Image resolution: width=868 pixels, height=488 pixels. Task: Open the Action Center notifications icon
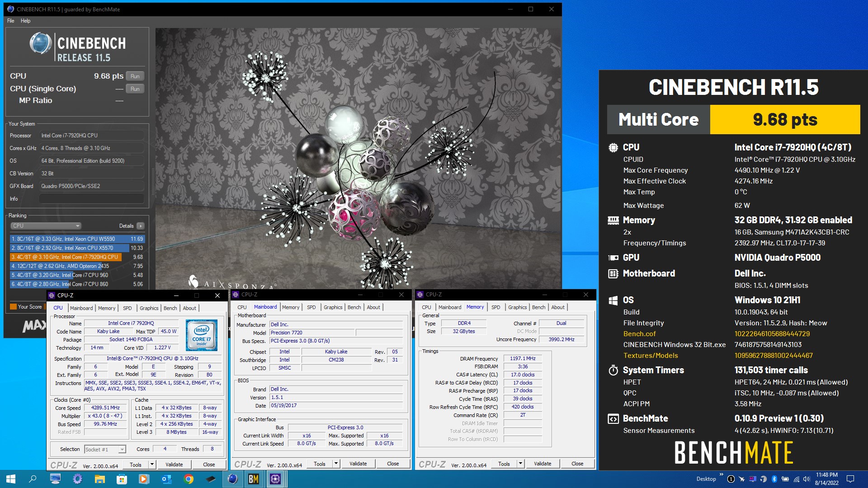point(850,479)
